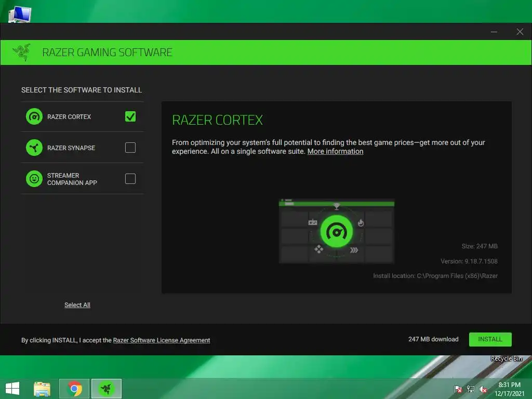532x399 pixels.
Task: Click the muted volume tray icon
Action: click(x=483, y=389)
